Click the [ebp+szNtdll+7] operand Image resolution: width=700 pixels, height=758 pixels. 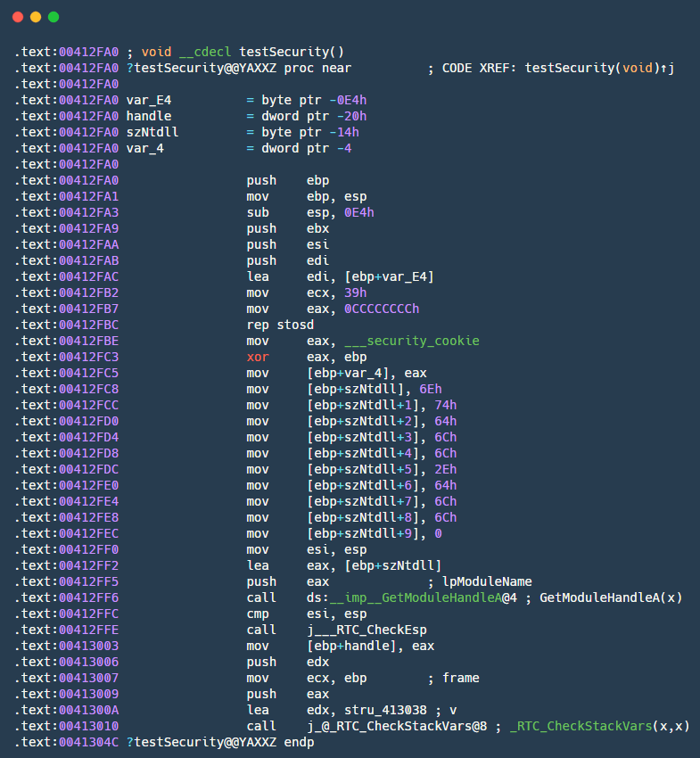pos(363,501)
